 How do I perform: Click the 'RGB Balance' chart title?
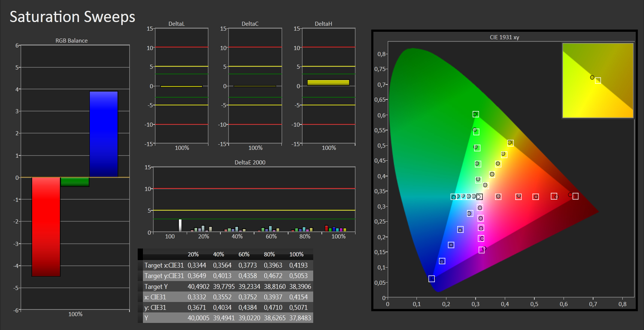coord(71,41)
